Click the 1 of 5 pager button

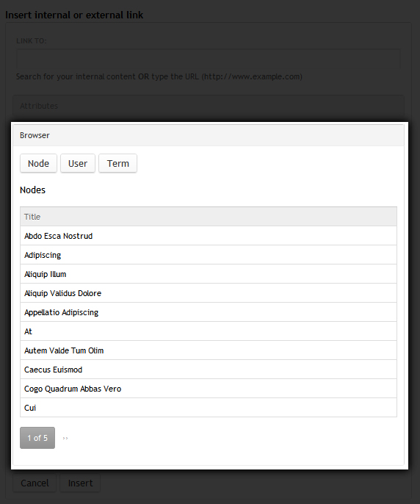tap(37, 438)
